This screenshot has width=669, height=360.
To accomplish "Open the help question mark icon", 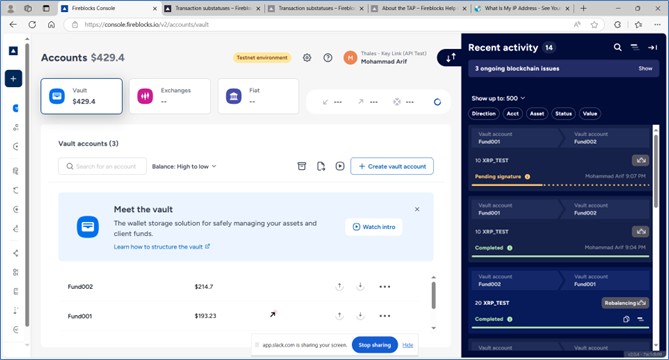I will coord(328,58).
